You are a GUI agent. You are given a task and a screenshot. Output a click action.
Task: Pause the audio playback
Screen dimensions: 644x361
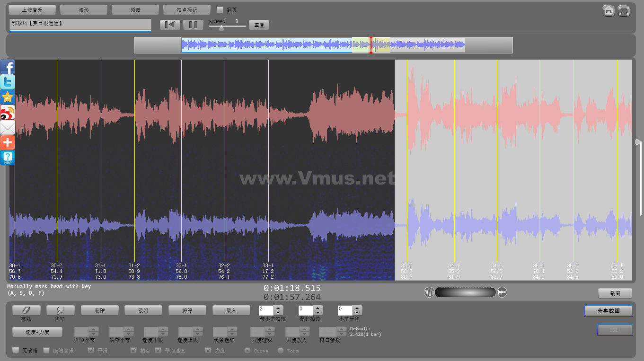[193, 25]
